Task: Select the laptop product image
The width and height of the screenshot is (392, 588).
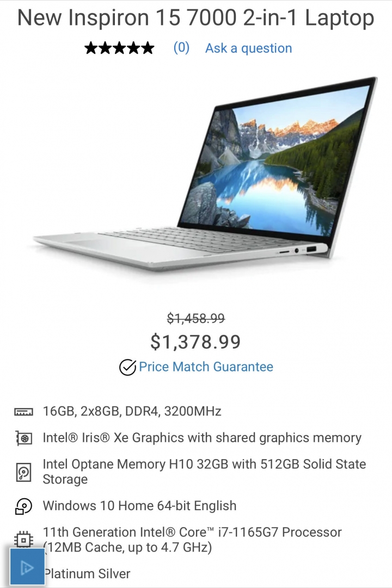Action: tap(205, 174)
